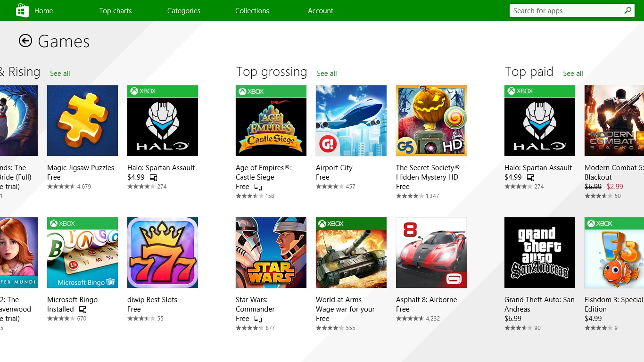Open Halo tile under Top paid

pos(540,121)
